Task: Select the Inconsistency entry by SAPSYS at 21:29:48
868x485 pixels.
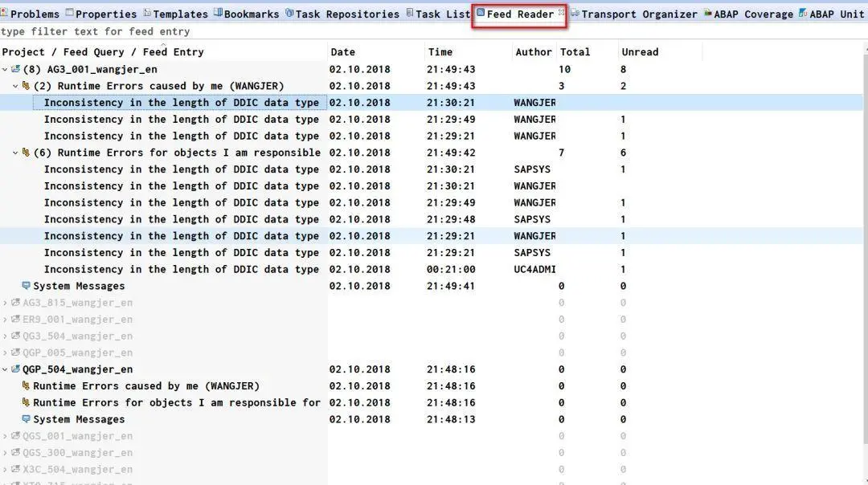Action: pos(432,219)
